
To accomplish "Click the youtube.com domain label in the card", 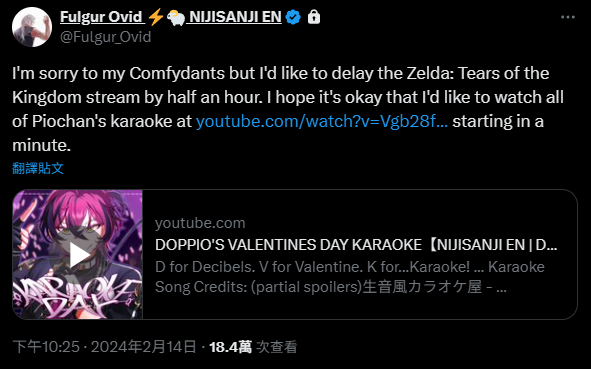I will click(x=200, y=223).
